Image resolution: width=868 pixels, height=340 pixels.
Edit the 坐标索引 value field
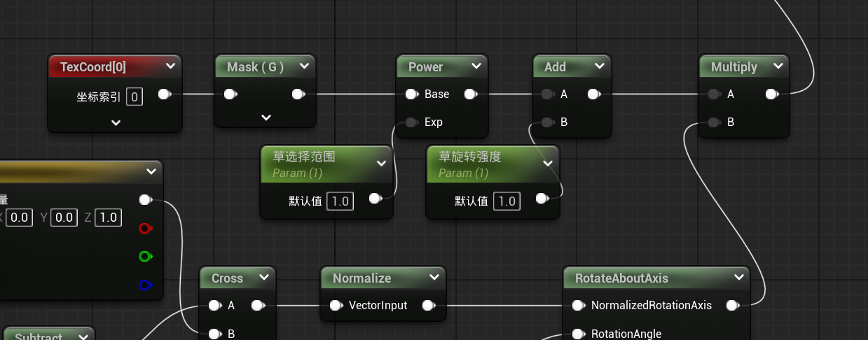click(x=135, y=96)
